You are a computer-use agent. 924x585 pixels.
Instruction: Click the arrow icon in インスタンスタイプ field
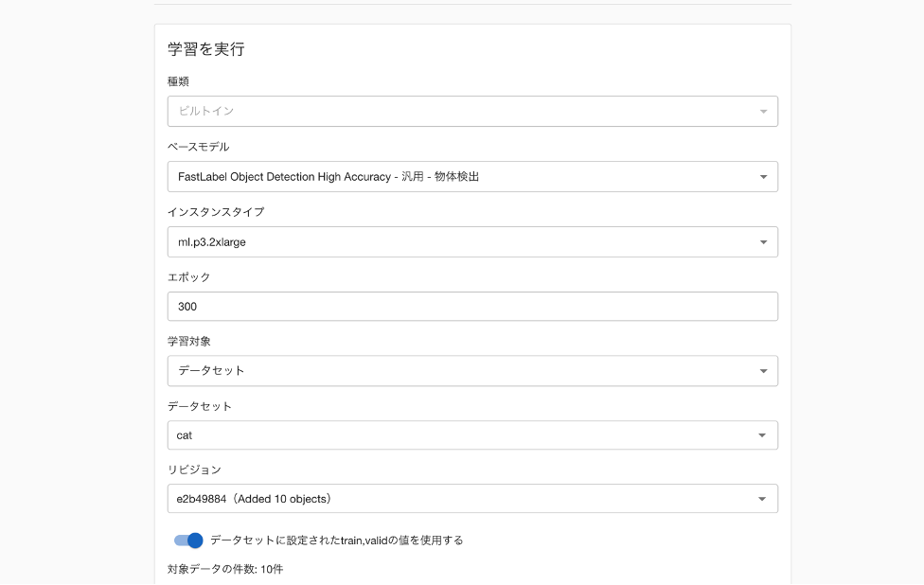click(763, 242)
